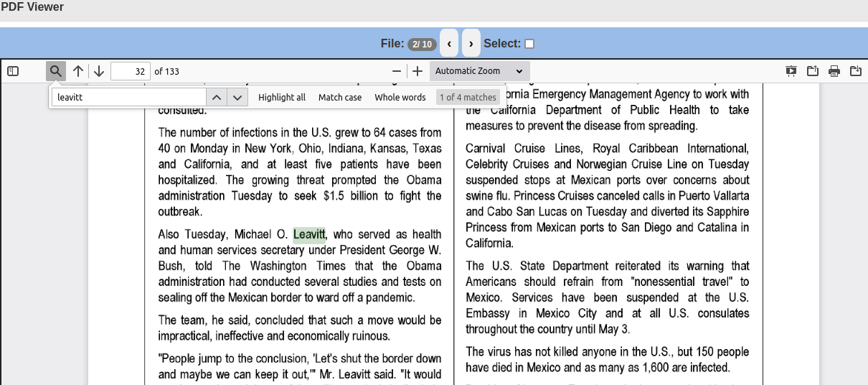Image resolution: width=868 pixels, height=385 pixels.
Task: Click highlighted word Leavitt
Action: pyautogui.click(x=309, y=234)
